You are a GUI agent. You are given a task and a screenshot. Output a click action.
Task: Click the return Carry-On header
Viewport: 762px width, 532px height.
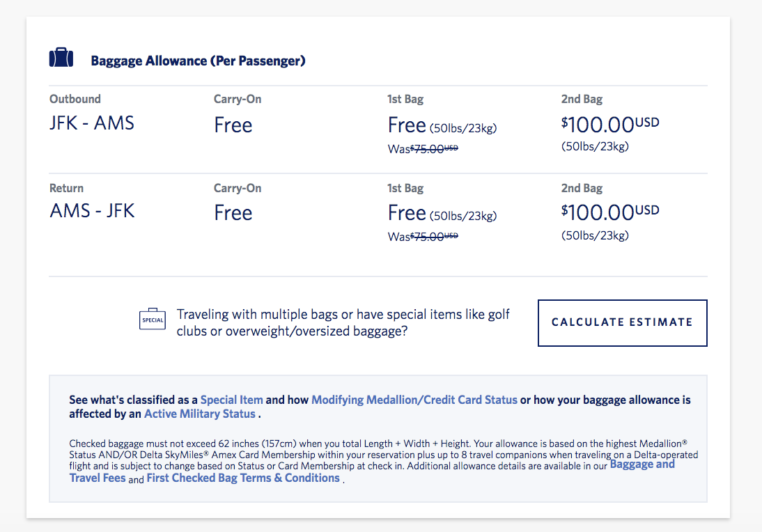pyautogui.click(x=237, y=187)
